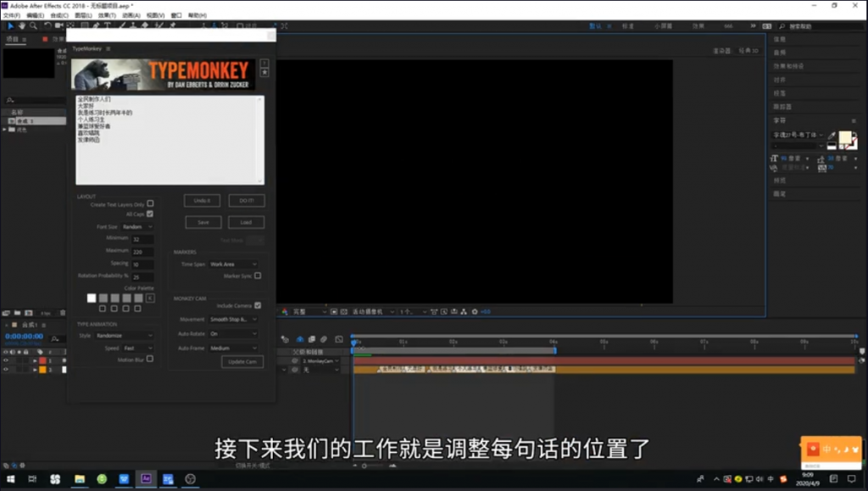The width and height of the screenshot is (868, 491).
Task: Open the 效果(T) menu
Action: [107, 15]
